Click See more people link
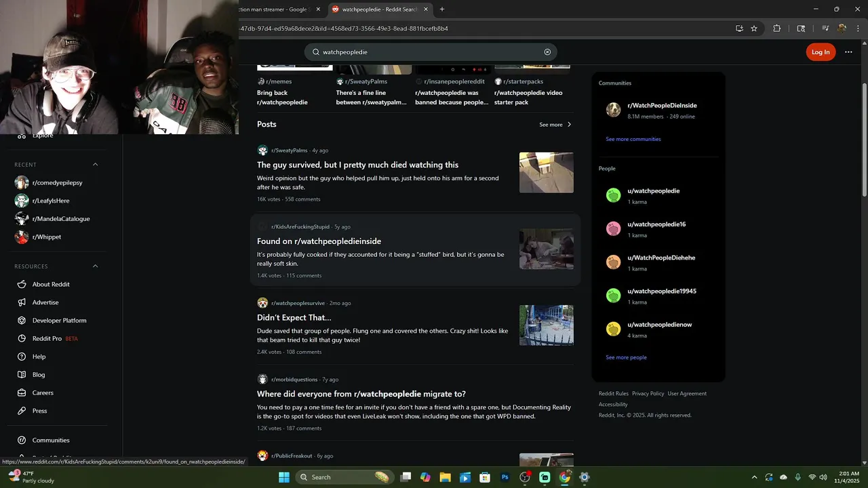This screenshot has height=488, width=868. point(626,357)
